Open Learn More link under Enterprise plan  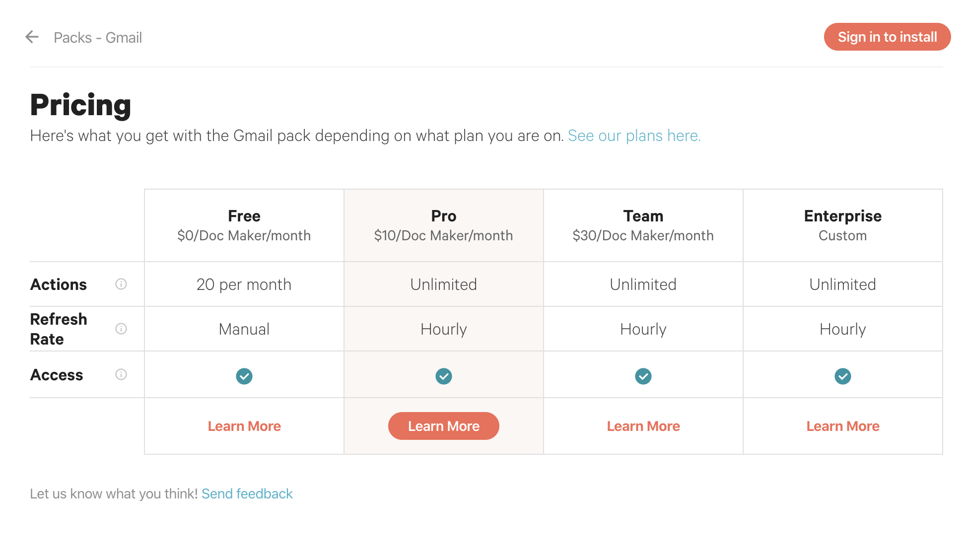(x=843, y=426)
